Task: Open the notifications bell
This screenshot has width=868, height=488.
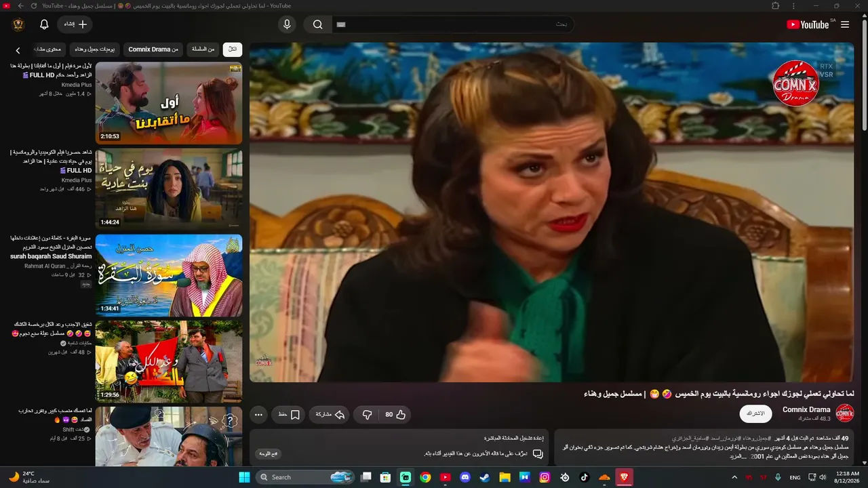Action: (44, 24)
